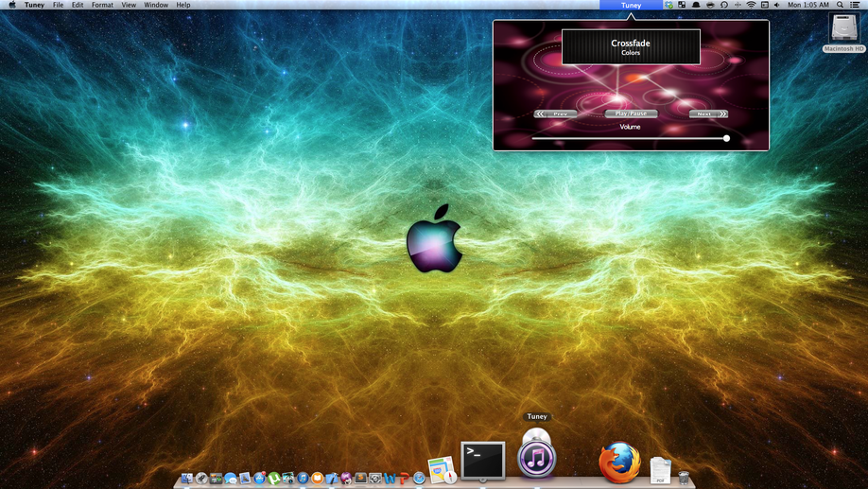Image resolution: width=868 pixels, height=489 pixels.
Task: Open the red P PowerPoint icon in the Dock
Action: coord(404,478)
